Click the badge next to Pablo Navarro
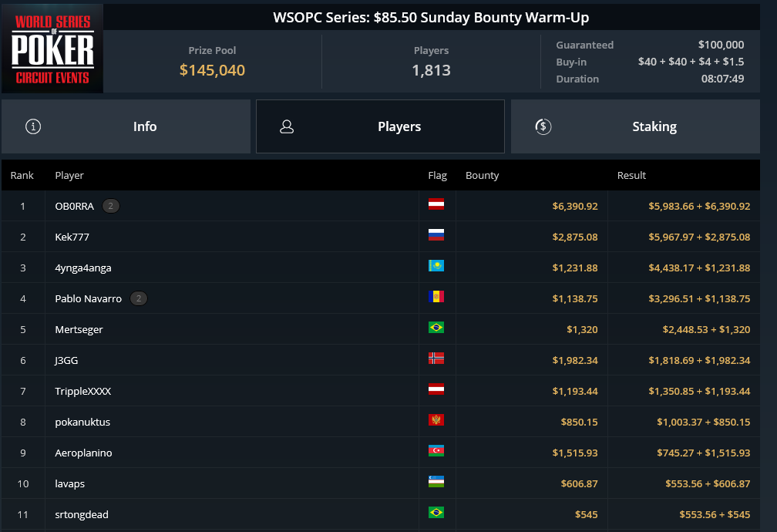 pos(138,298)
